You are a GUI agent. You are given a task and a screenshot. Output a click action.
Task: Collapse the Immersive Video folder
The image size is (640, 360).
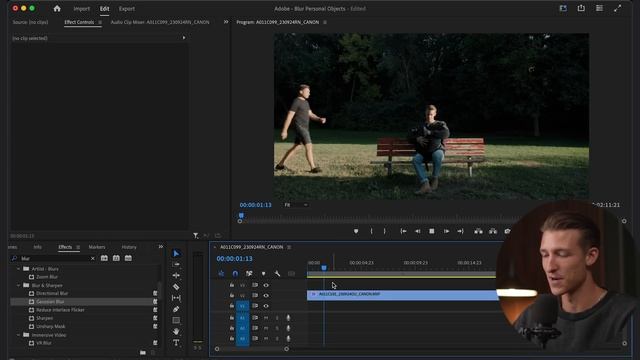18,335
